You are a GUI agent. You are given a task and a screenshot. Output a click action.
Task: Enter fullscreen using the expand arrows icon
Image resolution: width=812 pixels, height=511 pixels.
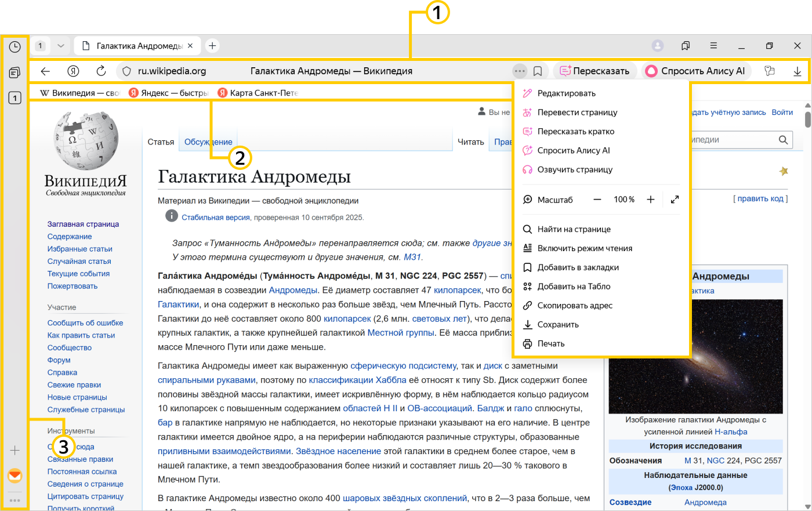point(675,200)
